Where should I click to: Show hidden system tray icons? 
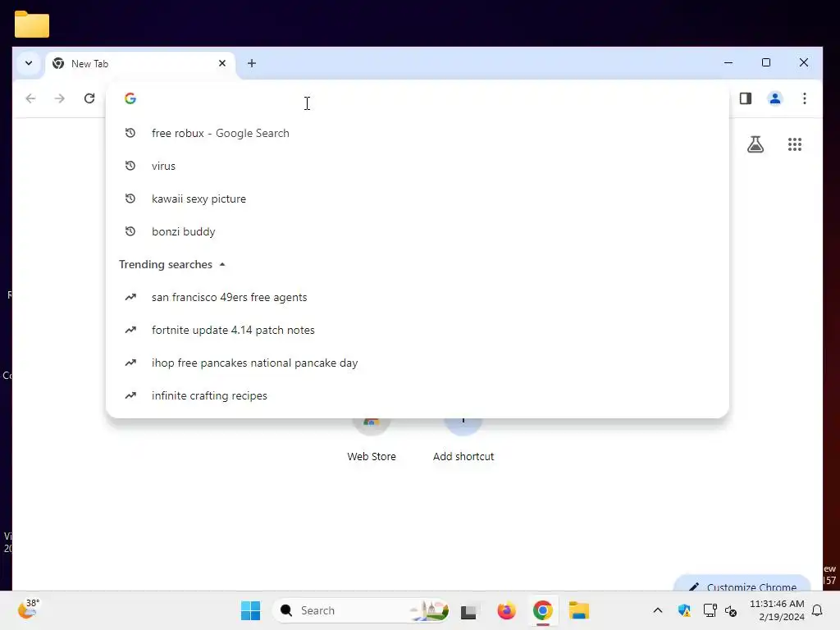pos(658,610)
